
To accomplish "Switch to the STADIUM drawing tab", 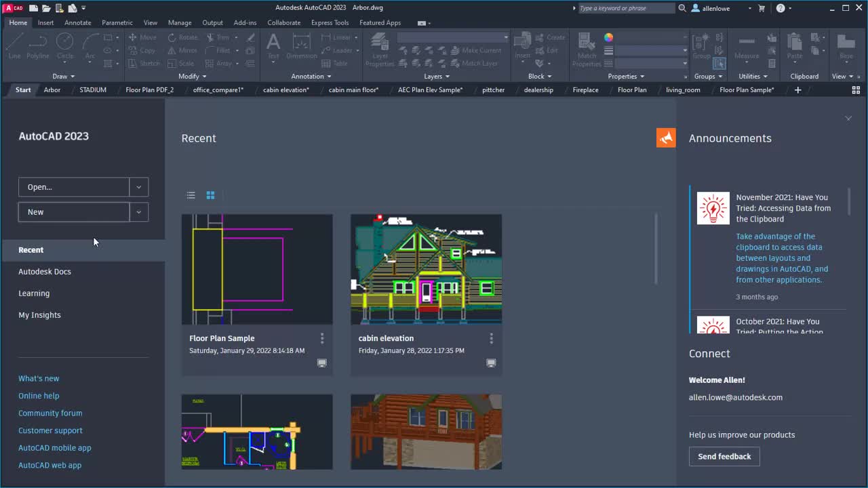I will pos(93,89).
